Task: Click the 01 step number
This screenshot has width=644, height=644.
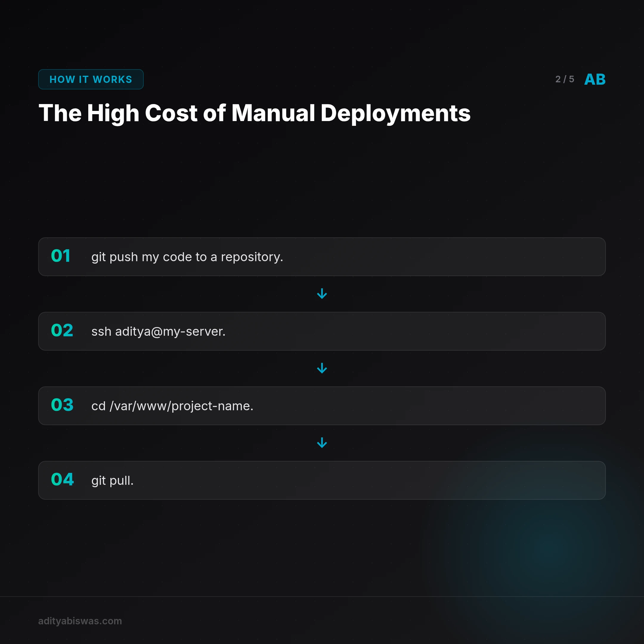Action: (x=61, y=256)
